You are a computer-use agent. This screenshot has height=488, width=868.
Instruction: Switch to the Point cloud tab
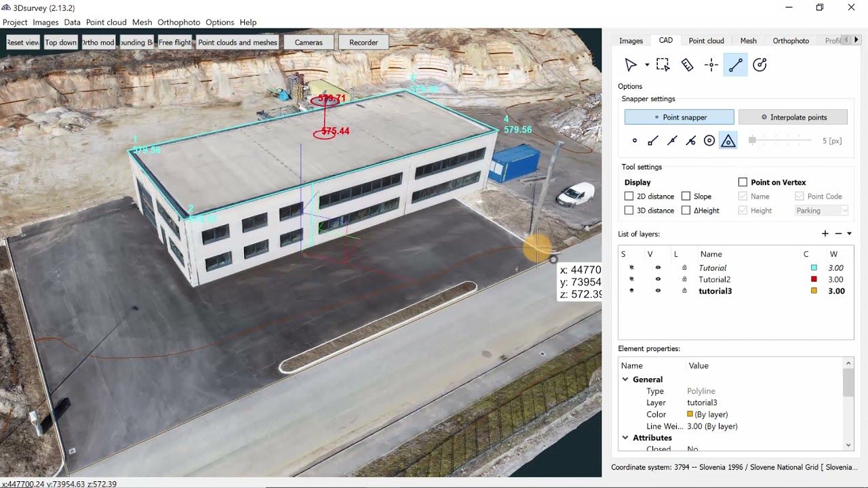pyautogui.click(x=706, y=41)
